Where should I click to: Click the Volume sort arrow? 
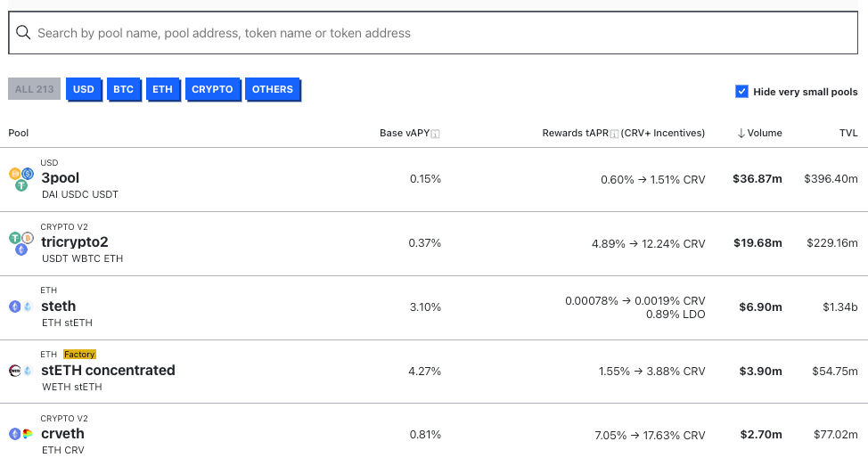(741, 134)
